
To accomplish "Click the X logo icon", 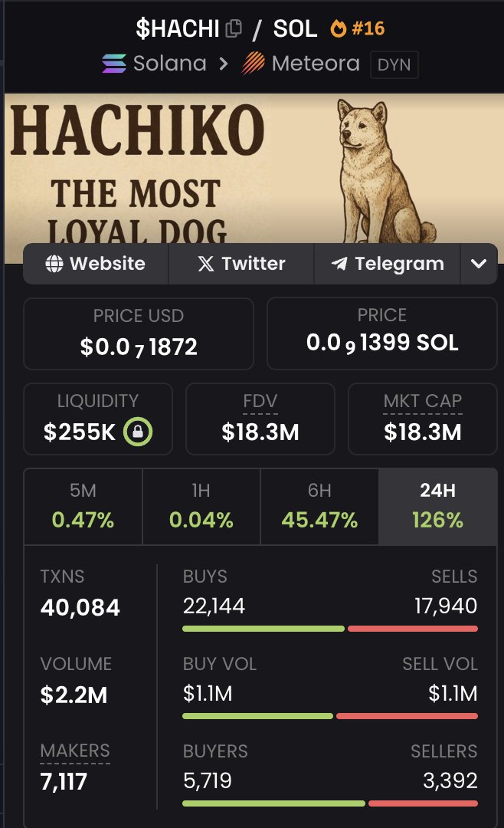I will [206, 264].
